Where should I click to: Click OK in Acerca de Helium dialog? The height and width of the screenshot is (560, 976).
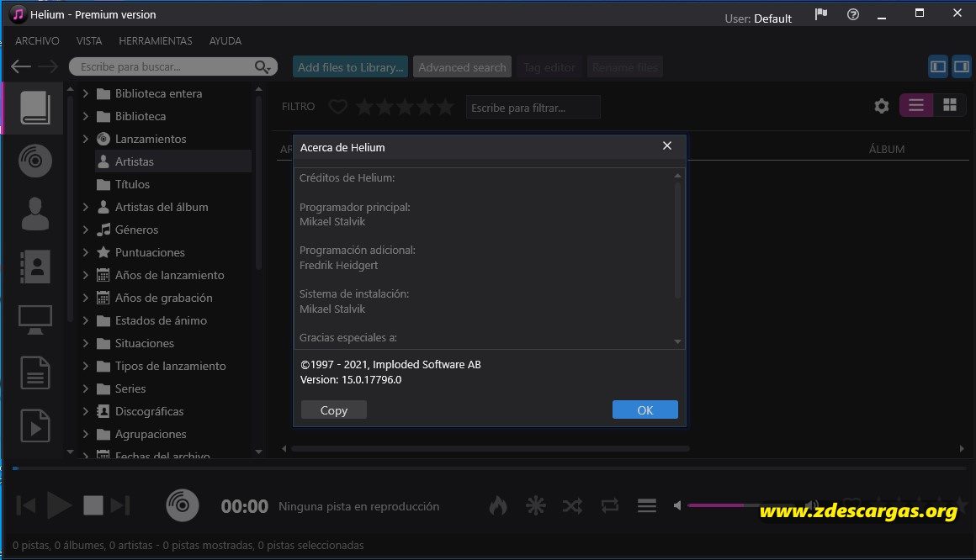click(x=644, y=410)
